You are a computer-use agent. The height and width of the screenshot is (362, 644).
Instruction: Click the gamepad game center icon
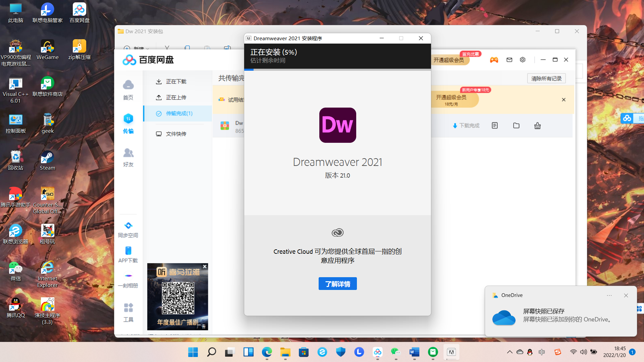[x=494, y=60]
